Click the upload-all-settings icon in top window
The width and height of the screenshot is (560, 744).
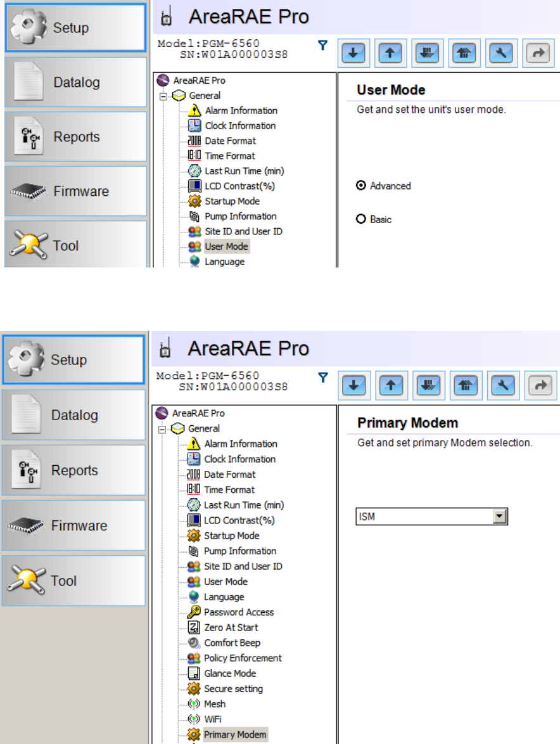[x=464, y=53]
